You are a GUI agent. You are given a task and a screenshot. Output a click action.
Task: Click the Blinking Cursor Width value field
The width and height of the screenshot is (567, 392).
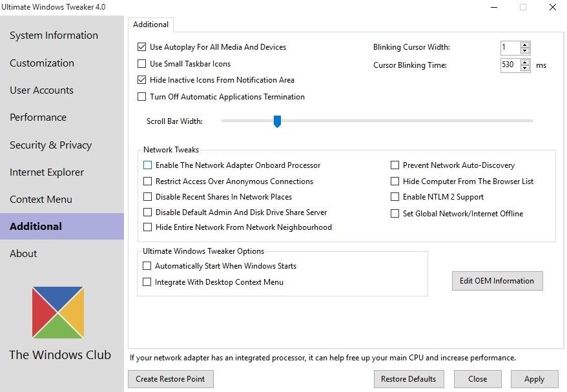(511, 47)
